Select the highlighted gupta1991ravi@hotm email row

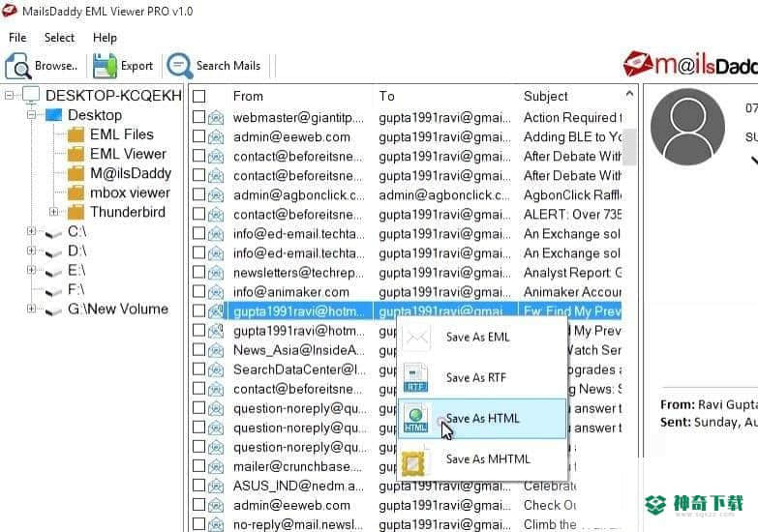pyautogui.click(x=407, y=311)
